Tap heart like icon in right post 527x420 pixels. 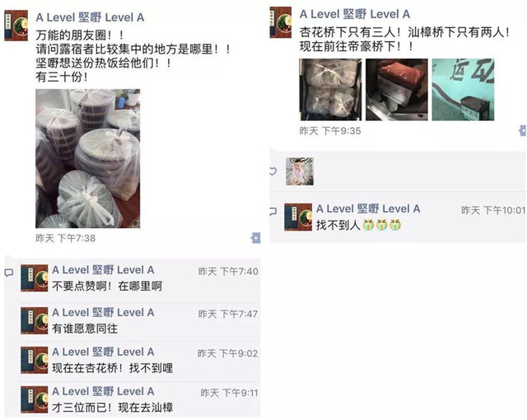pos(273,171)
